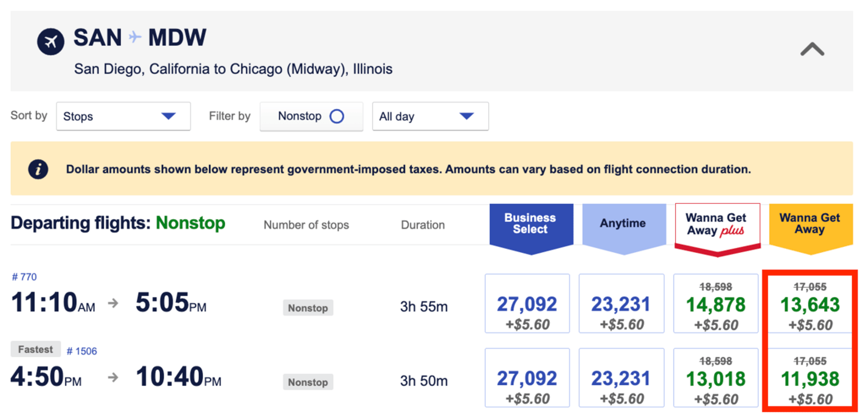Choose 14,878 points fare for flight 770
Viewport: 868px width, 418px height.
pos(716,303)
